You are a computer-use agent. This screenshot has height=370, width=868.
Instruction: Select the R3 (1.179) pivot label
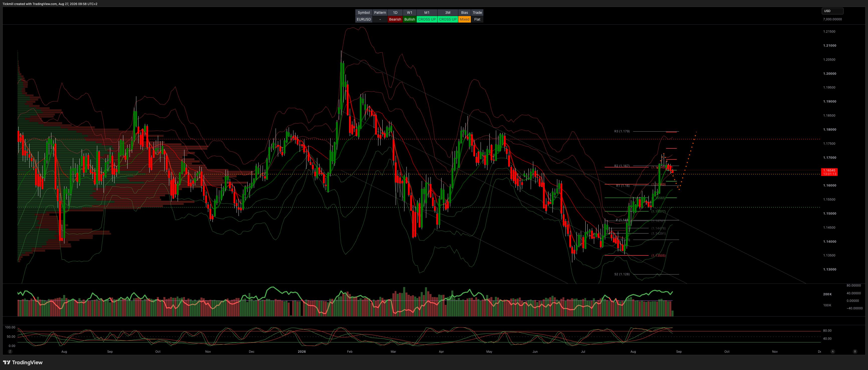click(622, 131)
